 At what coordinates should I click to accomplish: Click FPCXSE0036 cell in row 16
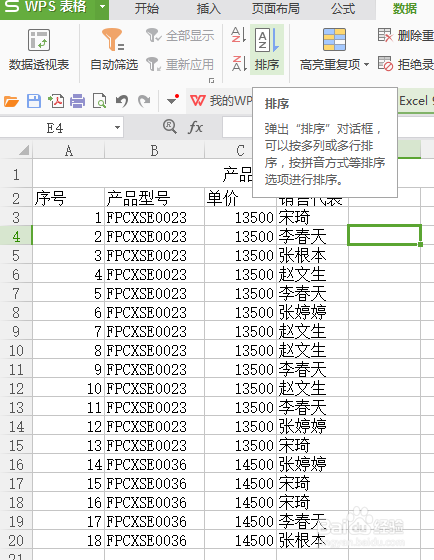tap(154, 464)
